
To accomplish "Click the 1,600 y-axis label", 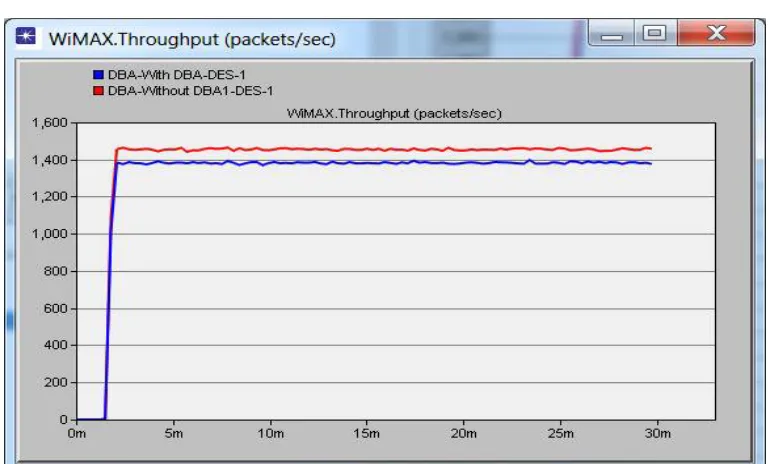I will (50, 122).
